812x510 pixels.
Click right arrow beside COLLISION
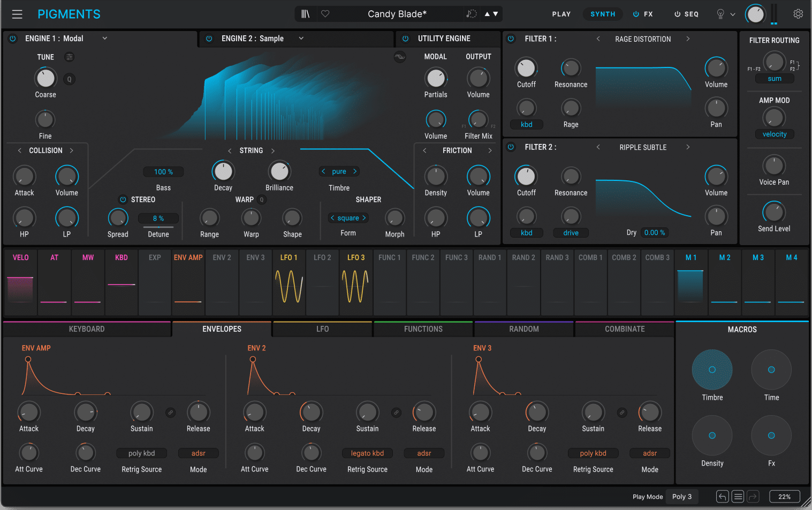coord(71,150)
